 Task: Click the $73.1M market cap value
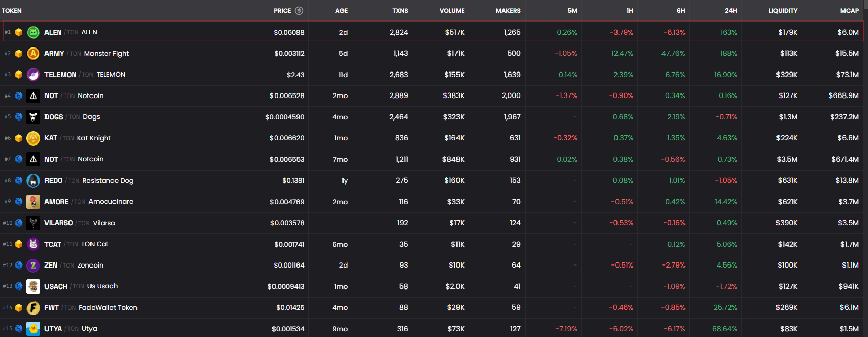pyautogui.click(x=848, y=75)
